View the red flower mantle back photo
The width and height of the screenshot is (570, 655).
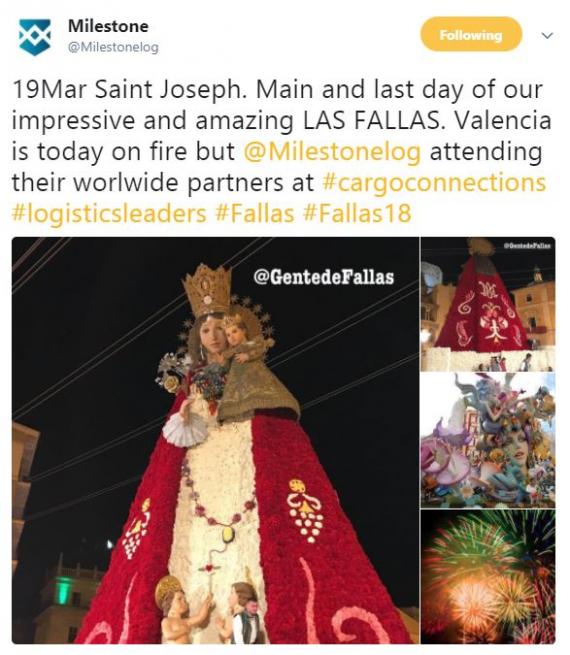pos(488,304)
